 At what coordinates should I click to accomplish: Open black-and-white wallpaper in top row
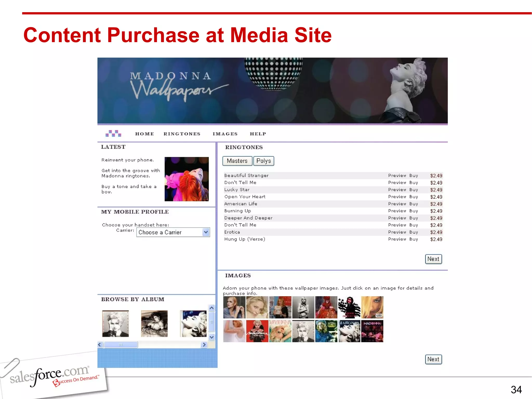coord(303,307)
